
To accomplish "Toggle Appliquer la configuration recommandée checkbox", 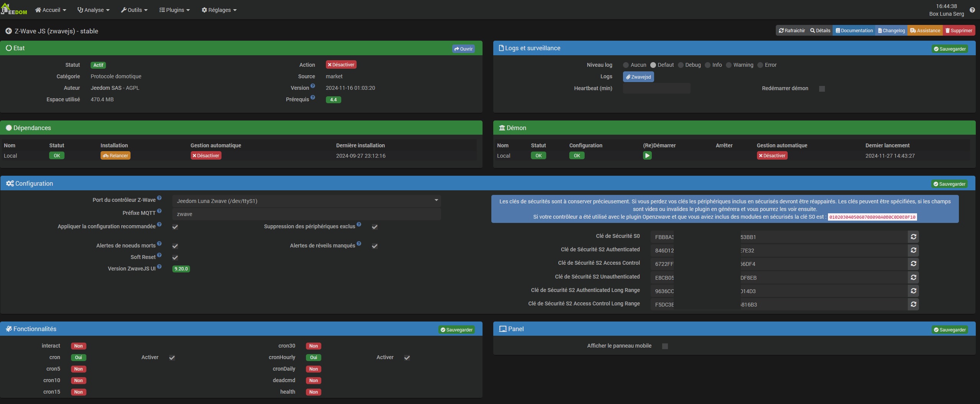I will (x=175, y=227).
